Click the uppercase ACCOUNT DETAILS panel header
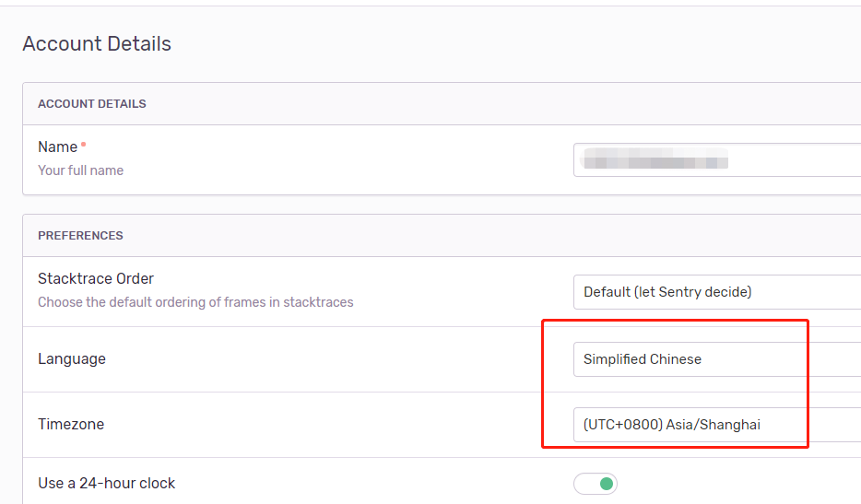This screenshot has width=861, height=504. click(x=91, y=104)
